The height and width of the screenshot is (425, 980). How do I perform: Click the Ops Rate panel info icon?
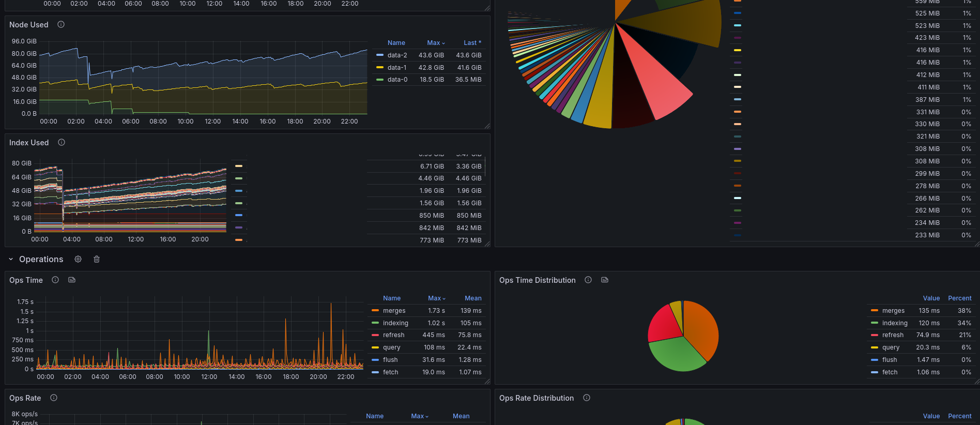click(54, 398)
